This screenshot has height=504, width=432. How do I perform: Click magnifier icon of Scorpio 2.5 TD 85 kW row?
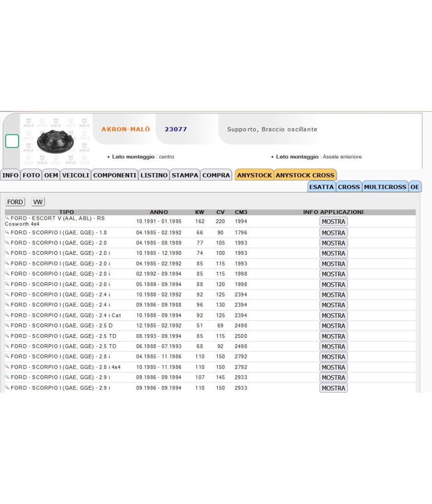coord(7,335)
